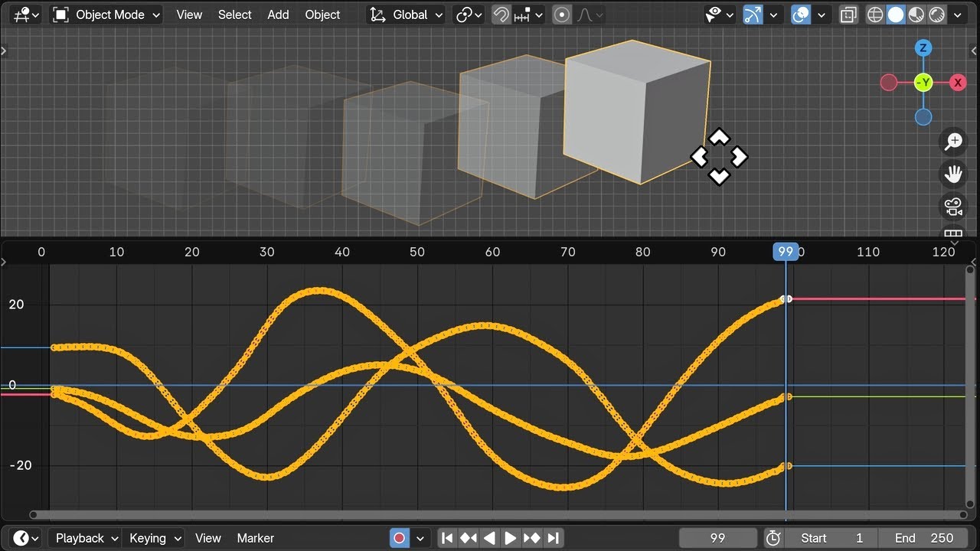Viewport: 980px width, 551px height.
Task: Jump to start frame
Action: click(448, 538)
